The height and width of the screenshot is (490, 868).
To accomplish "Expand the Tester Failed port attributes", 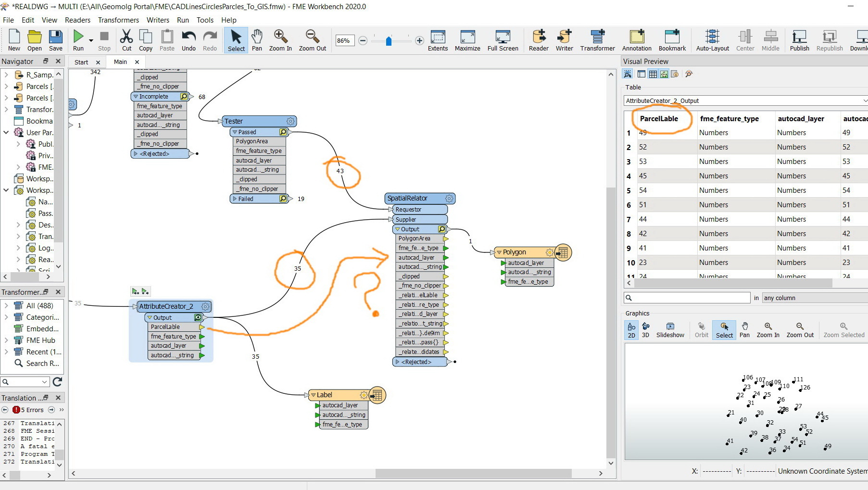I will 235,199.
